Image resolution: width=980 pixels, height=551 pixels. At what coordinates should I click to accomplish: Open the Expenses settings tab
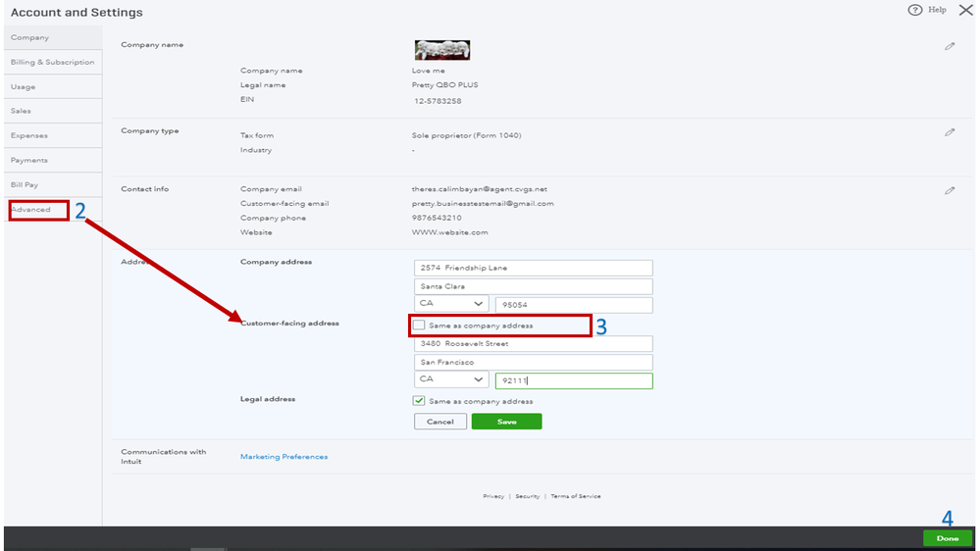pos(53,135)
